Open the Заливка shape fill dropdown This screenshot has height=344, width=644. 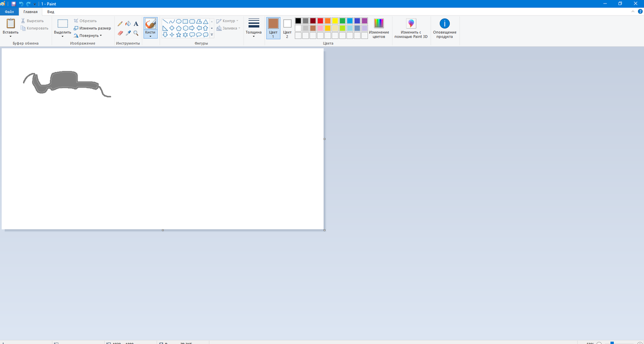click(228, 28)
